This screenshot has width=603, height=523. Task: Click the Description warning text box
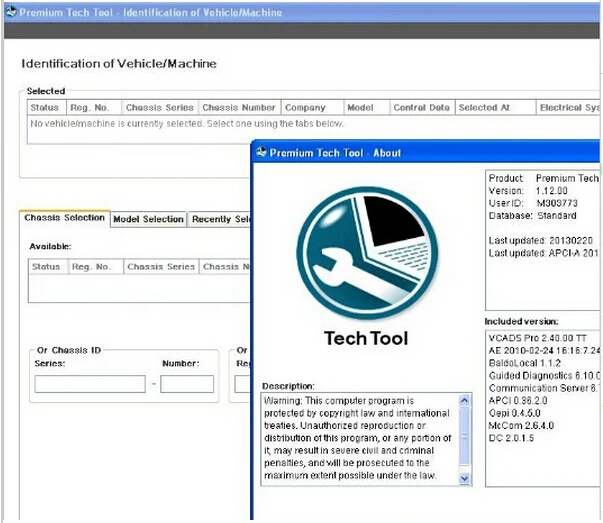358,439
